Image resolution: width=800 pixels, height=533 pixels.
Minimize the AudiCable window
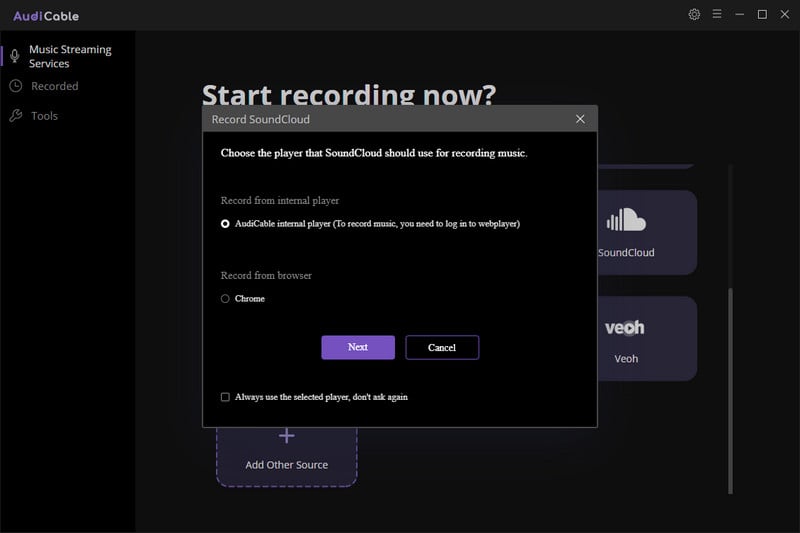(x=739, y=14)
